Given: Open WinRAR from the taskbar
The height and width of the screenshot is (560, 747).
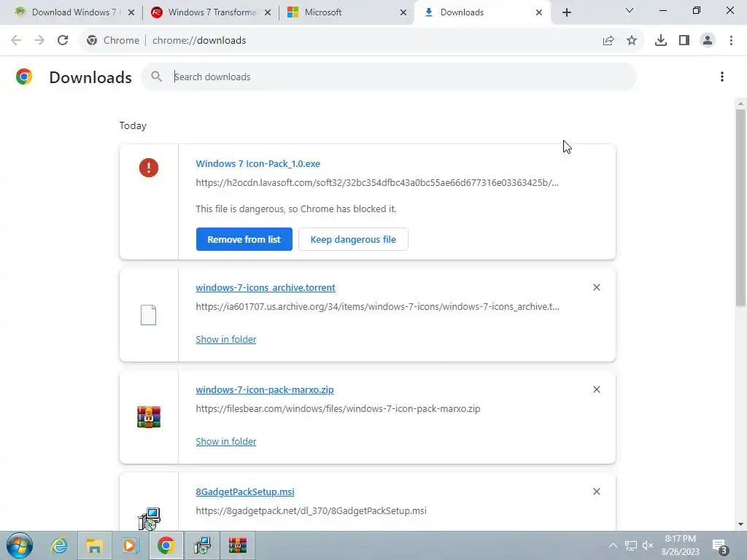Looking at the screenshot, I should 238,545.
